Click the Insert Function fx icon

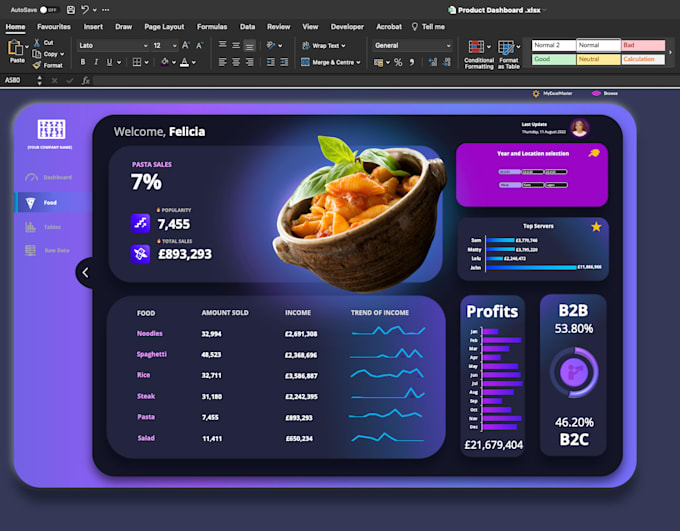pyautogui.click(x=86, y=80)
